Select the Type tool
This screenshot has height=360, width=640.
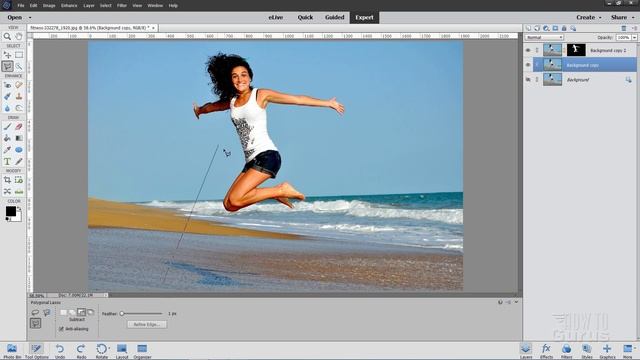pyautogui.click(x=7, y=162)
